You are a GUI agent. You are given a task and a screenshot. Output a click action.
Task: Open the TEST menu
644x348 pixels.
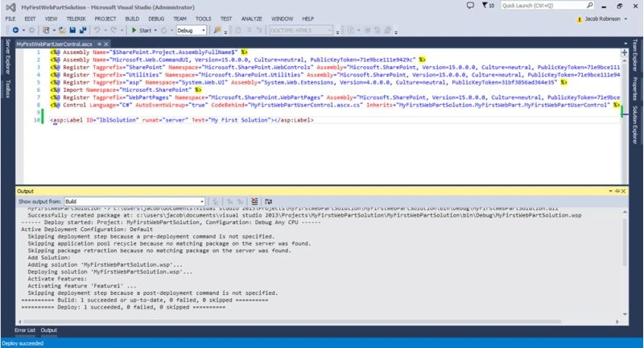[x=226, y=19]
